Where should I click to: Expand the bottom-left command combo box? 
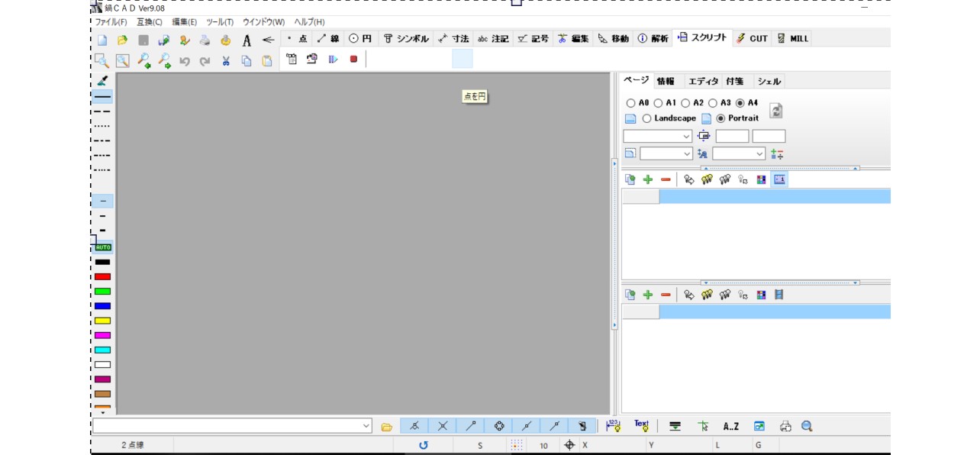(x=366, y=426)
